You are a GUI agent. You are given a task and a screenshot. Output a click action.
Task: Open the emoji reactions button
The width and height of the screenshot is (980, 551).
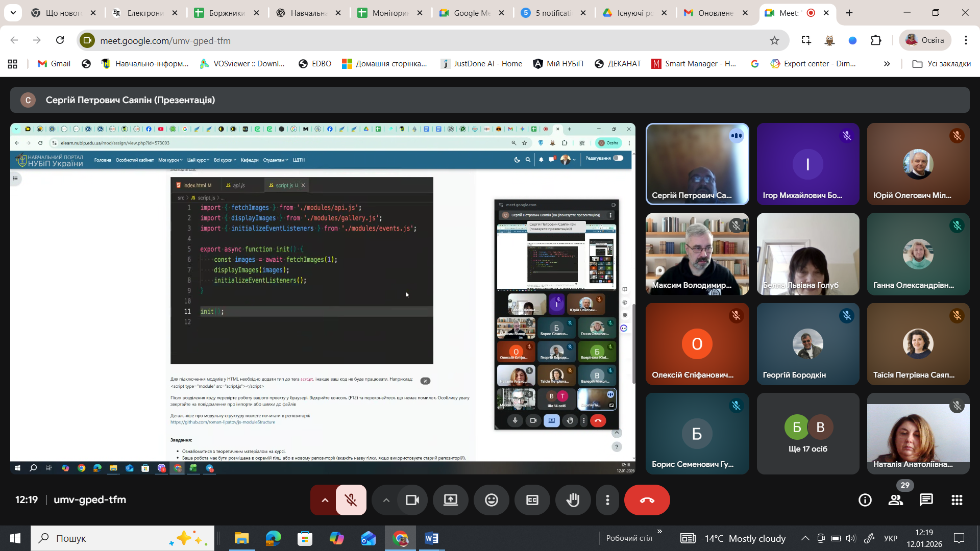(491, 500)
